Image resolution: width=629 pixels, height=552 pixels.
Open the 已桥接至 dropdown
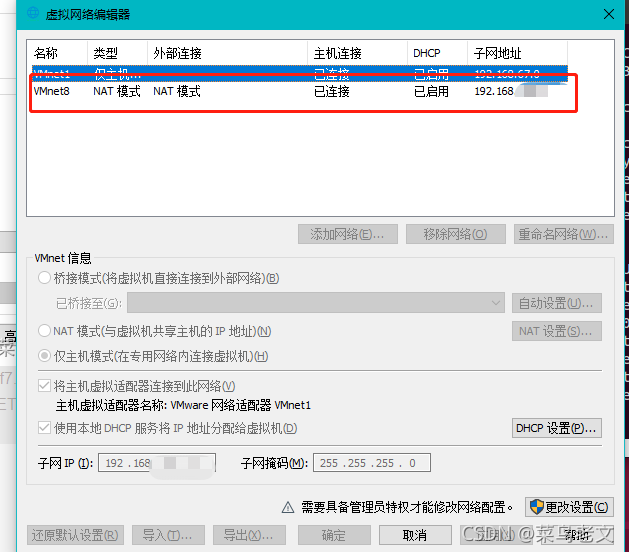point(316,303)
